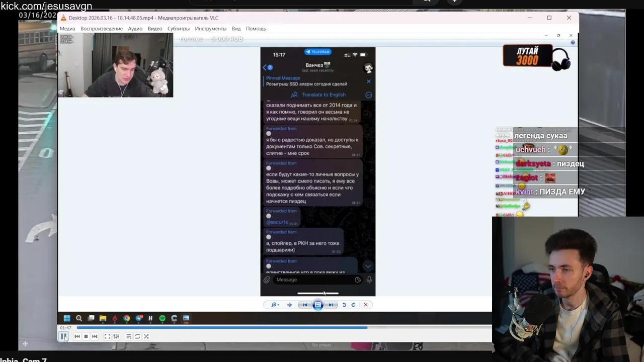Pause the VLC video playback
Viewport: 644px width, 362px height.
point(64,336)
